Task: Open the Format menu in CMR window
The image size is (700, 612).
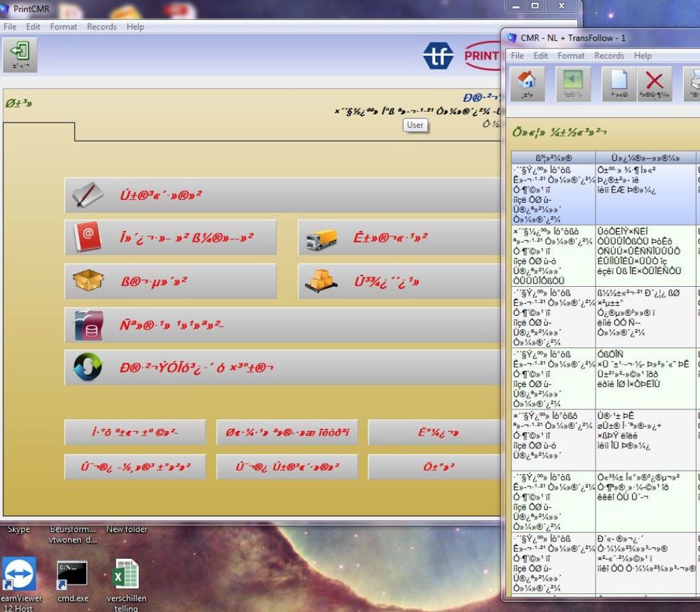Action: pos(571,56)
